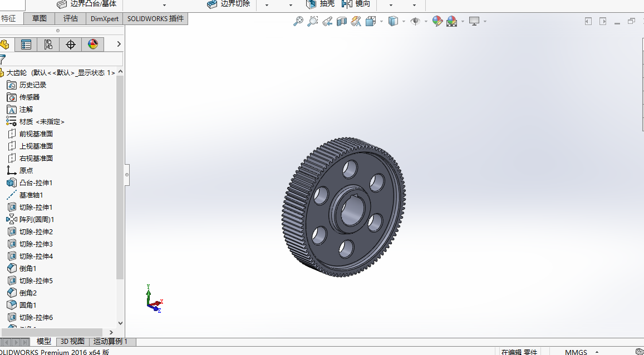Image resolution: width=644 pixels, height=355 pixels.
Task: Click the Boundary Boss/Base (边界凸台/基体) tool
Action: 87,4
